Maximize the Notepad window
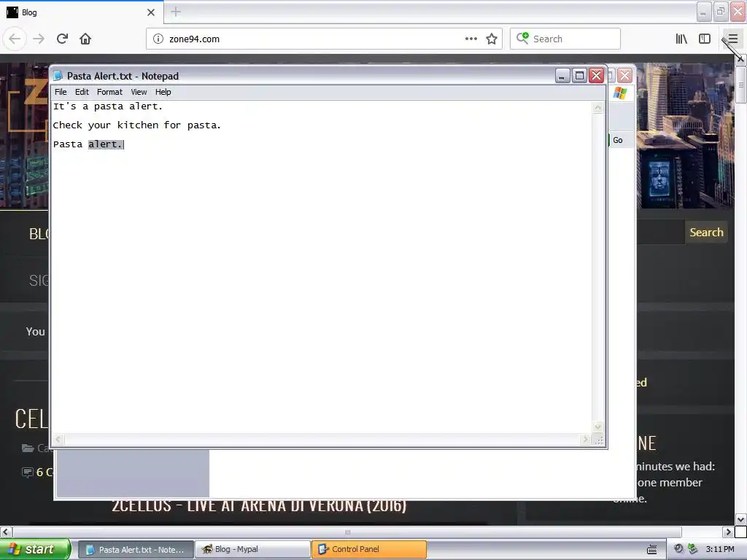747x560 pixels. pyautogui.click(x=579, y=76)
